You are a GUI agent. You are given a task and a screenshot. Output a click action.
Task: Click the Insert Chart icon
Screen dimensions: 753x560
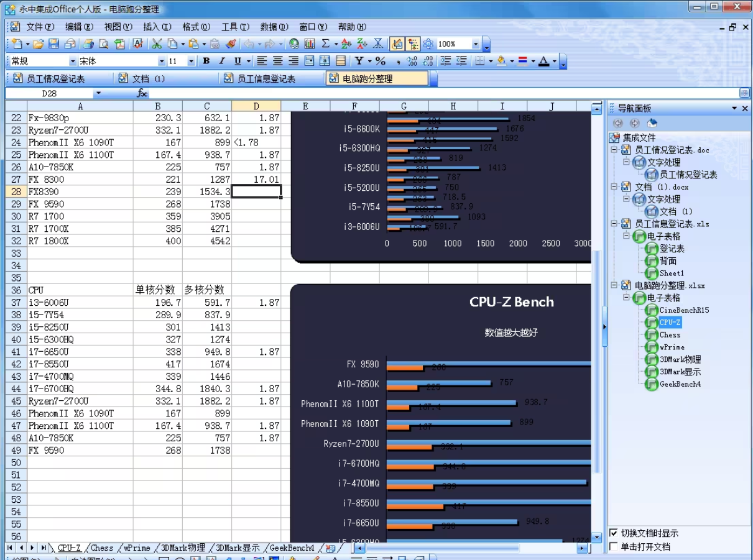pyautogui.click(x=310, y=44)
